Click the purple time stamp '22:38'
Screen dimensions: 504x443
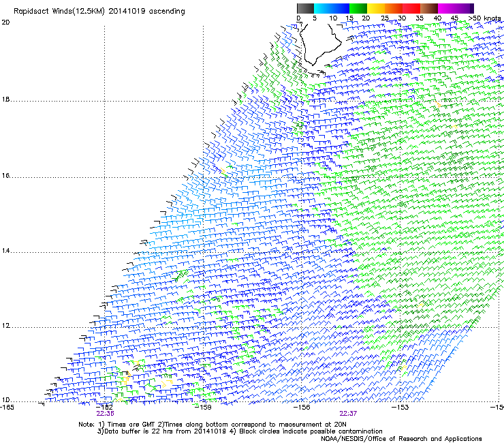point(105,414)
